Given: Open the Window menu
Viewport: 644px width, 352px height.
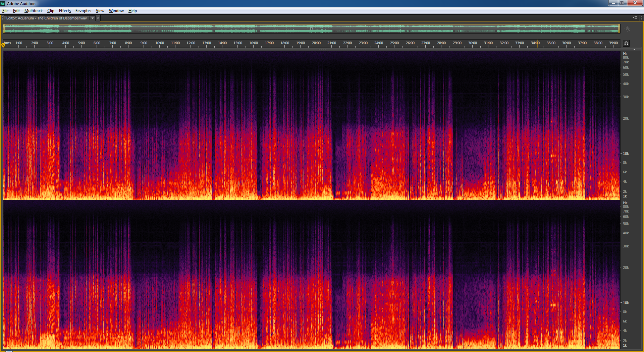Looking at the screenshot, I should [x=116, y=11].
